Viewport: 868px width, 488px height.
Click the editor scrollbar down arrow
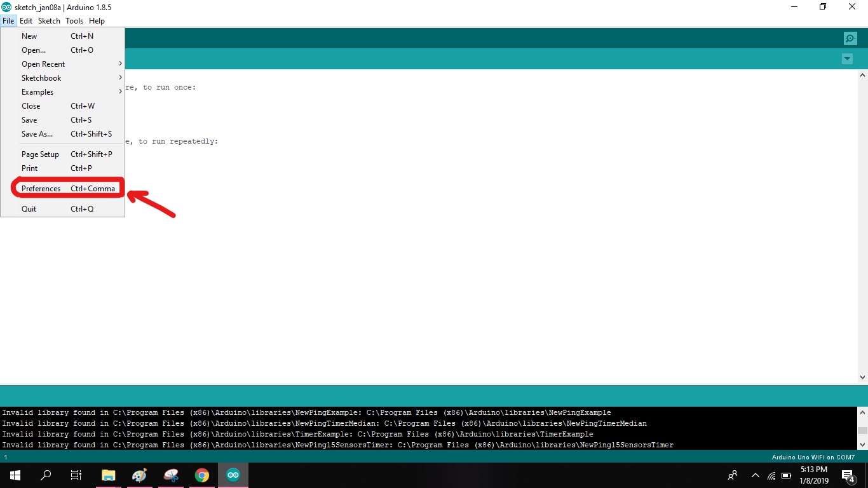tap(862, 377)
